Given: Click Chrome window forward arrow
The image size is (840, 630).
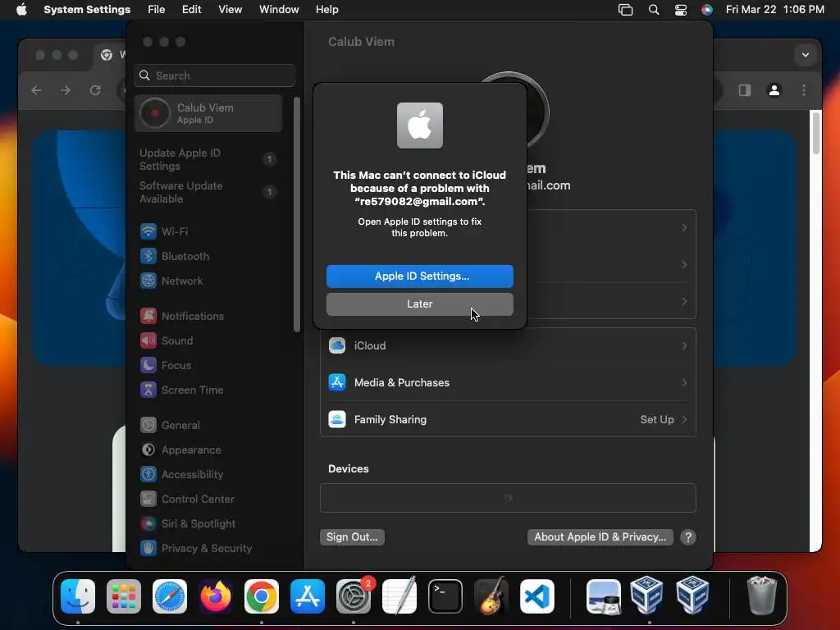Looking at the screenshot, I should tap(66, 90).
